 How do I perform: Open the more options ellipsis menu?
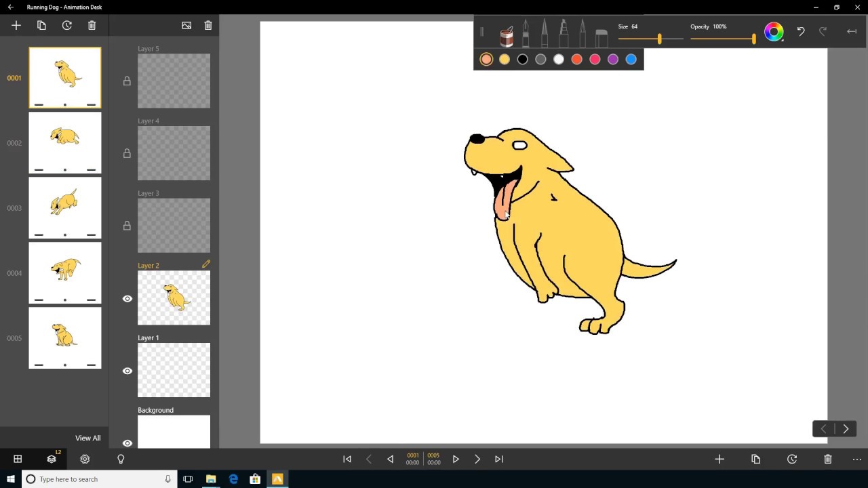click(856, 459)
